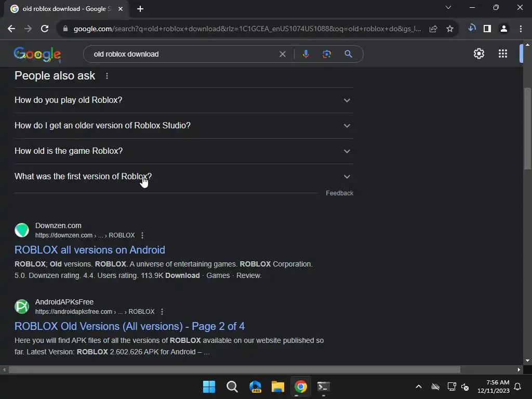Open the Chrome profile avatar
The height and width of the screenshot is (399, 532).
[x=504, y=29]
